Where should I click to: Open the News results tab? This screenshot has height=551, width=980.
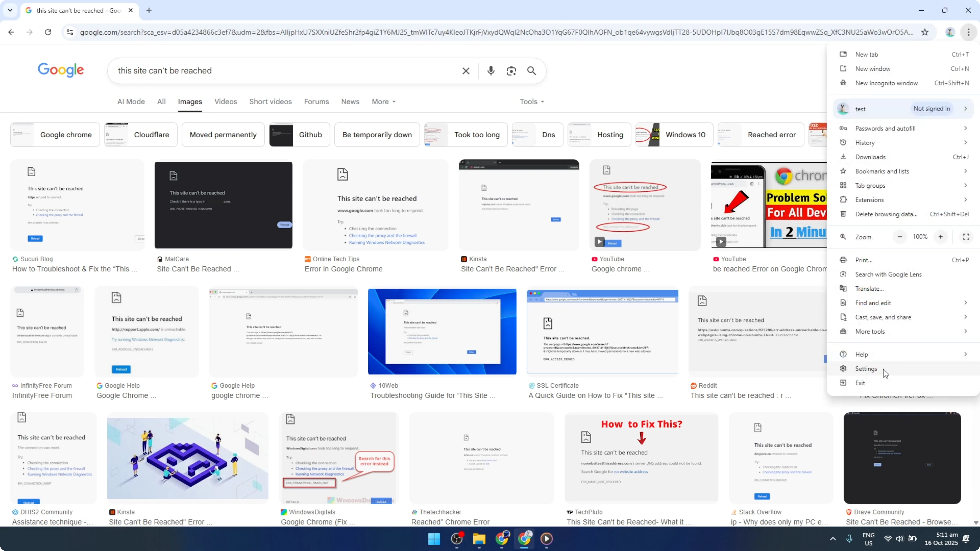tap(350, 101)
